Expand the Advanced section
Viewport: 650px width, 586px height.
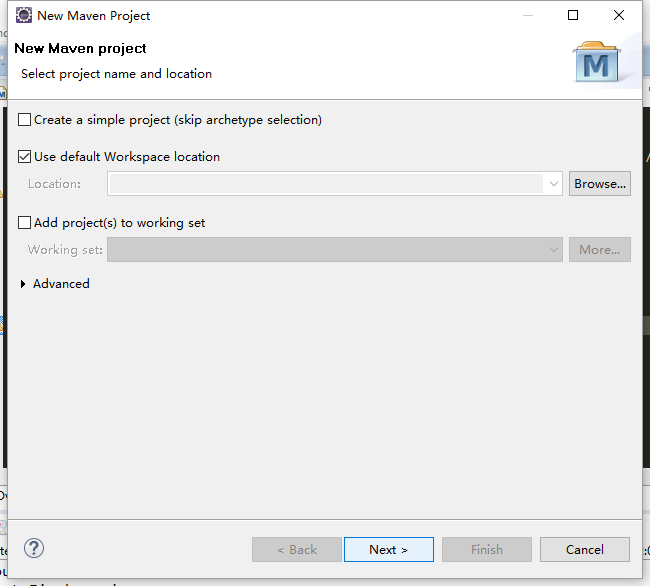(x=23, y=284)
